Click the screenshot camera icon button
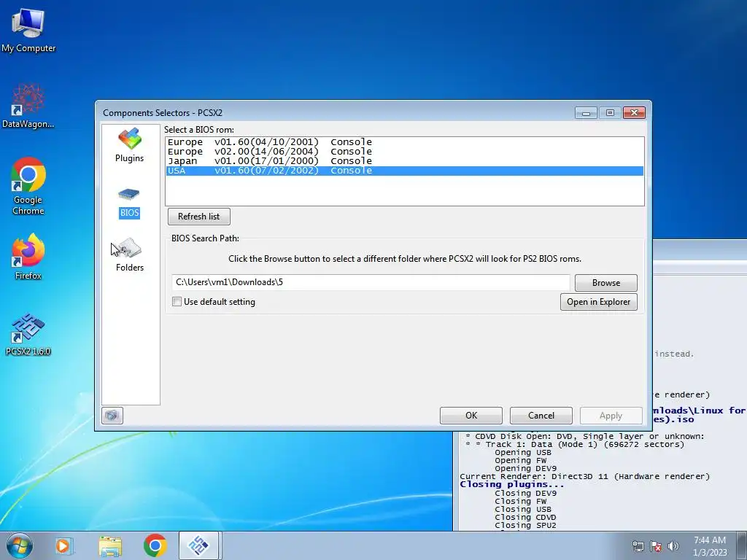The width and height of the screenshot is (747, 560). tap(112, 416)
